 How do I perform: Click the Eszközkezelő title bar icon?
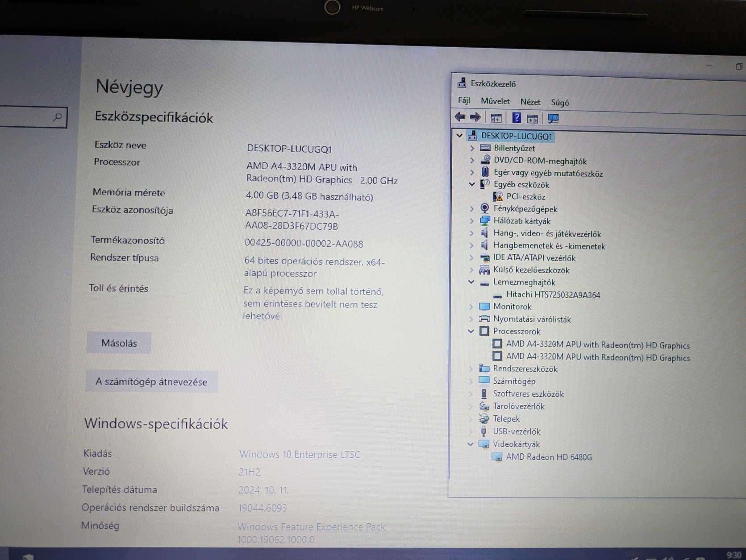pyautogui.click(x=462, y=83)
